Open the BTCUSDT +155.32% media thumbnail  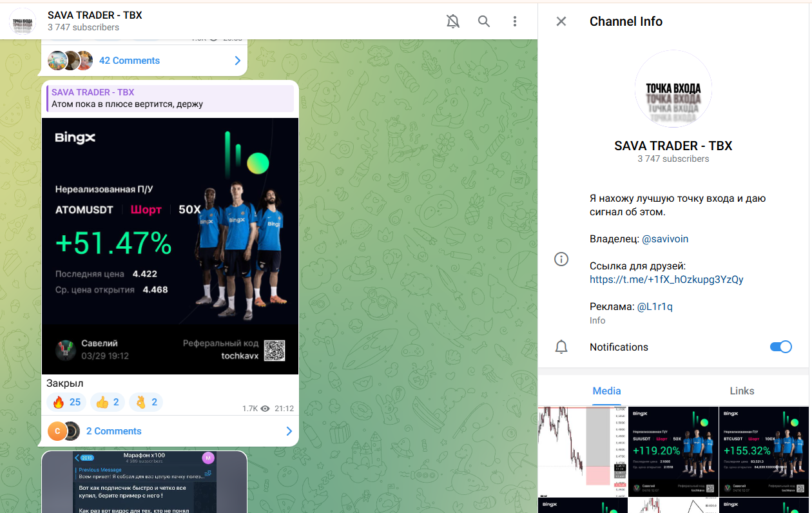coord(764,451)
